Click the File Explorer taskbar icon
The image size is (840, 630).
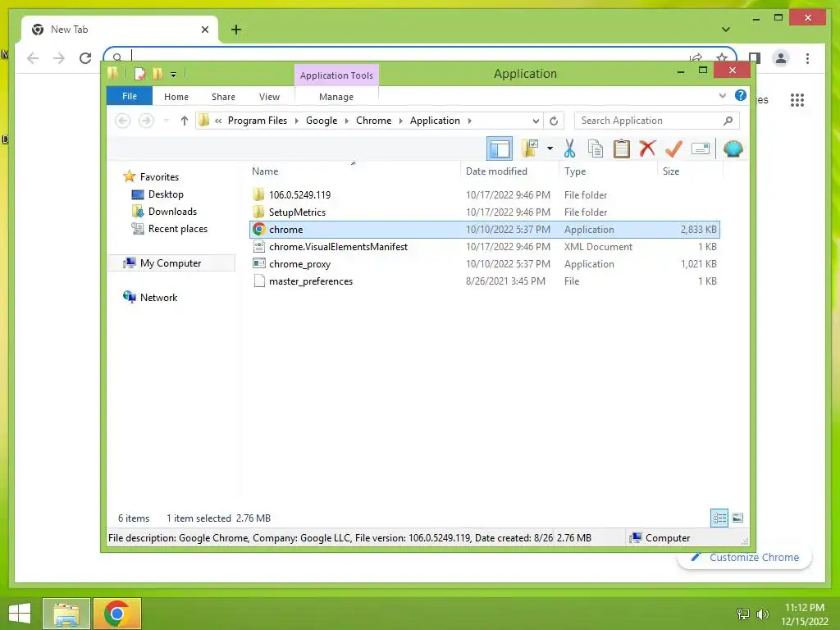coord(66,614)
